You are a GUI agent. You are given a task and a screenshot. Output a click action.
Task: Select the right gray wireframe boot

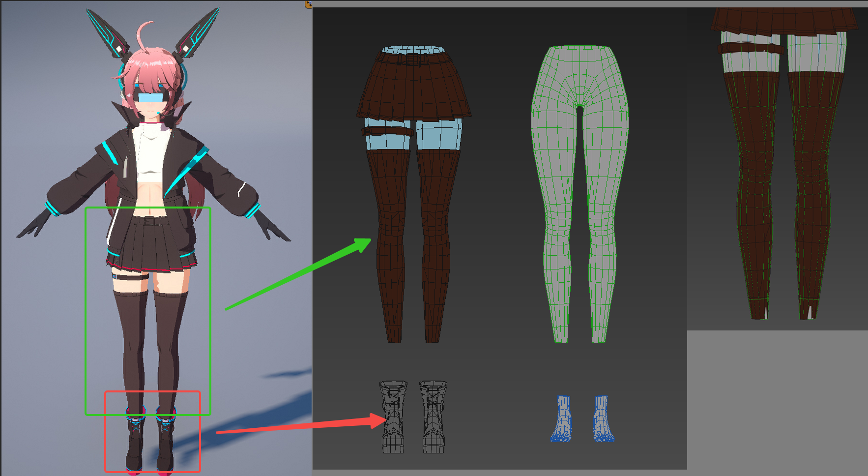(x=434, y=416)
